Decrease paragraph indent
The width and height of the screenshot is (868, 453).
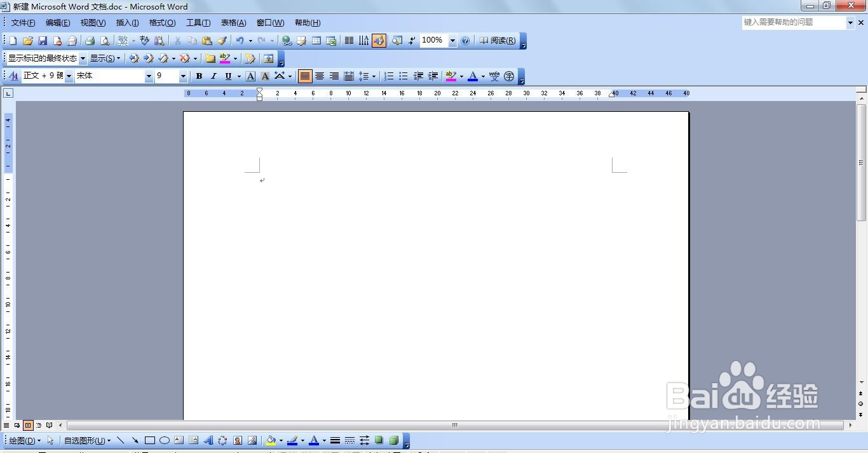[418, 76]
